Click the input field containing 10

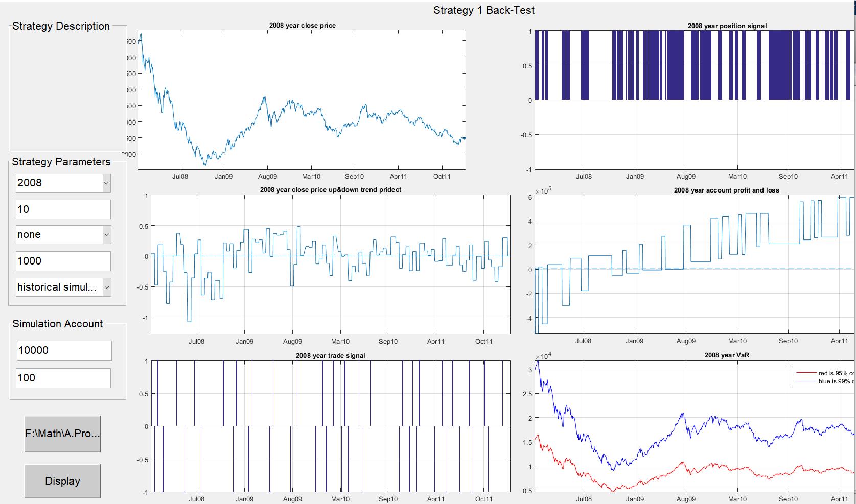pos(63,209)
